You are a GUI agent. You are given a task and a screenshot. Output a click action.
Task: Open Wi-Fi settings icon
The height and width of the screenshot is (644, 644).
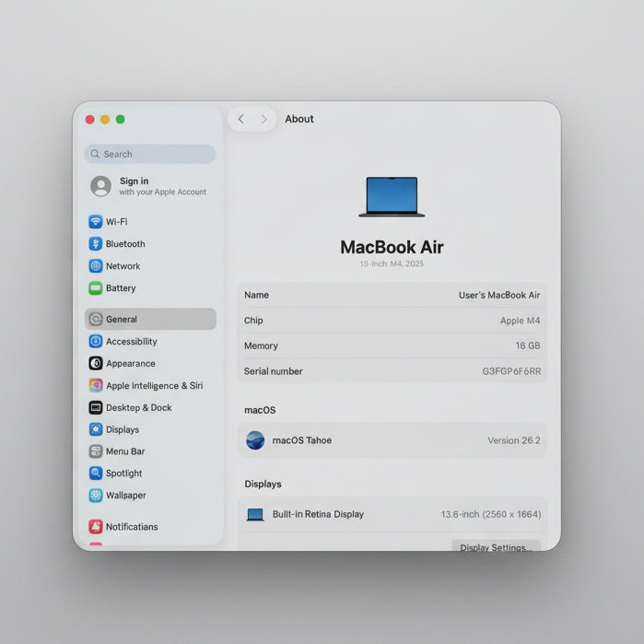tap(95, 222)
